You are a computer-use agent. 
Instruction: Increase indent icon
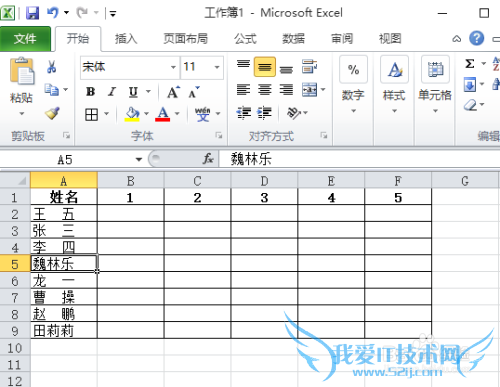click(x=265, y=113)
